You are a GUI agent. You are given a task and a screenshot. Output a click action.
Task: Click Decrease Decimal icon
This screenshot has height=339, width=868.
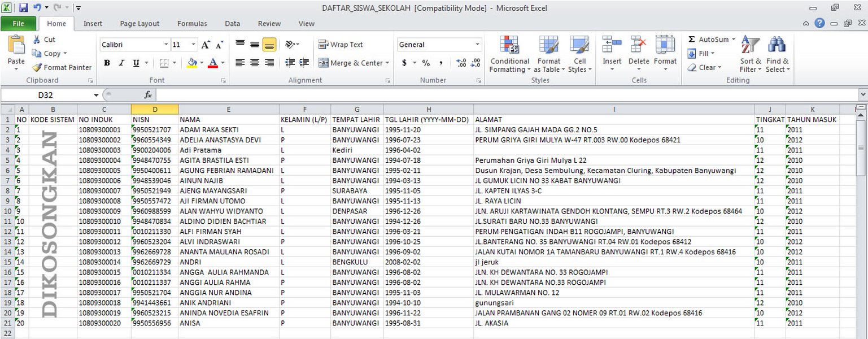[x=476, y=63]
